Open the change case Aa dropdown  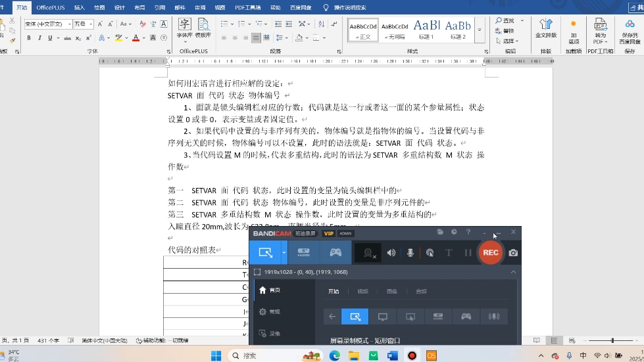(x=126, y=24)
